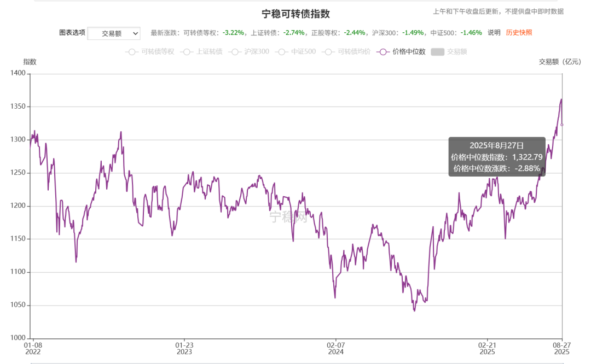Viewport: 591px width, 364px height.
Task: Click the 02-21 2025 x-axis date label
Action: point(488,348)
